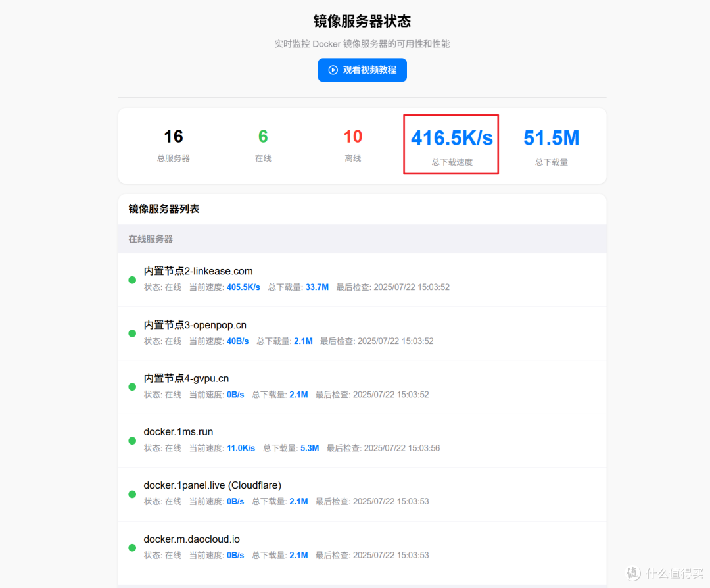Click the total servers count 16
The image size is (710, 588).
[x=174, y=136]
